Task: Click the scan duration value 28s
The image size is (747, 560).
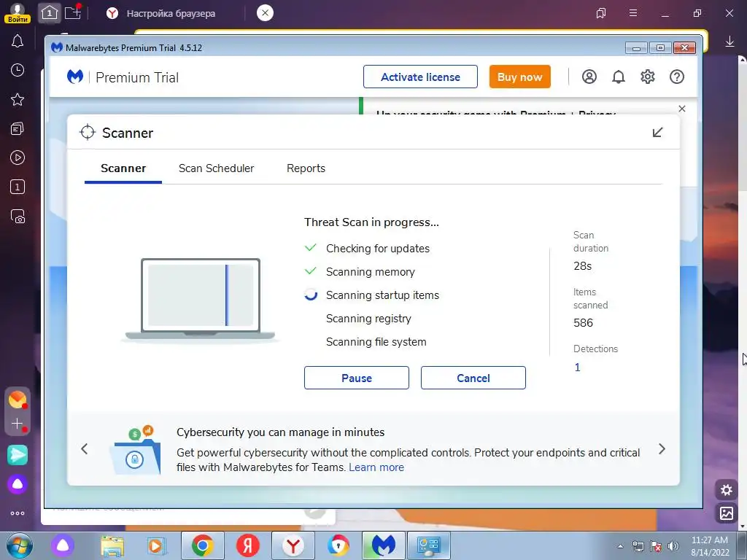Action: coord(583,265)
